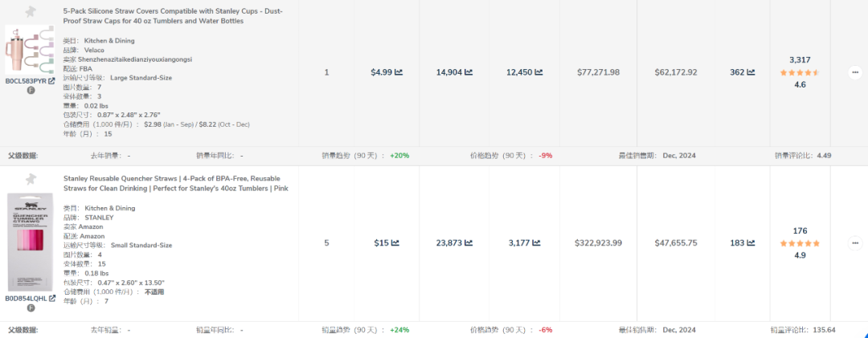This screenshot has width=868, height=338.
Task: Click the -6% price trend value
Action: 546,330
